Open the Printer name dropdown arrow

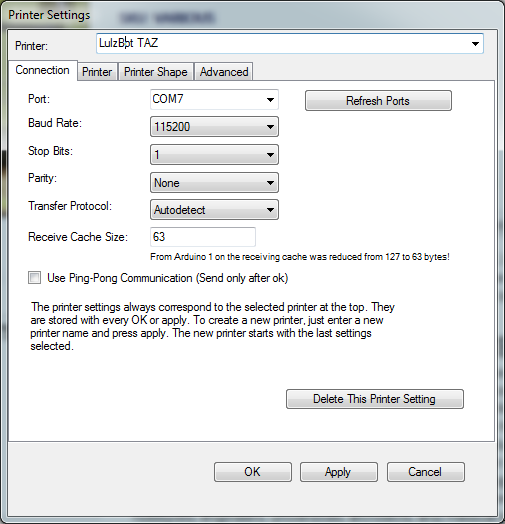(x=475, y=44)
